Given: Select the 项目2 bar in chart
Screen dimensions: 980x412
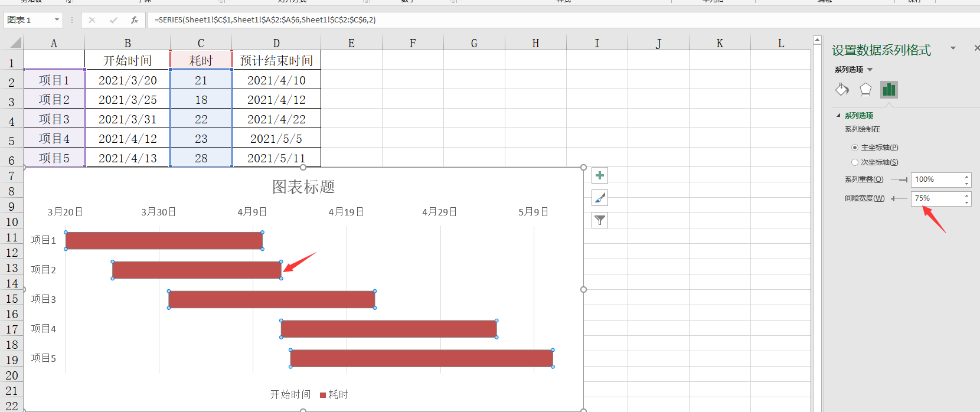Looking at the screenshot, I should coord(197,270).
